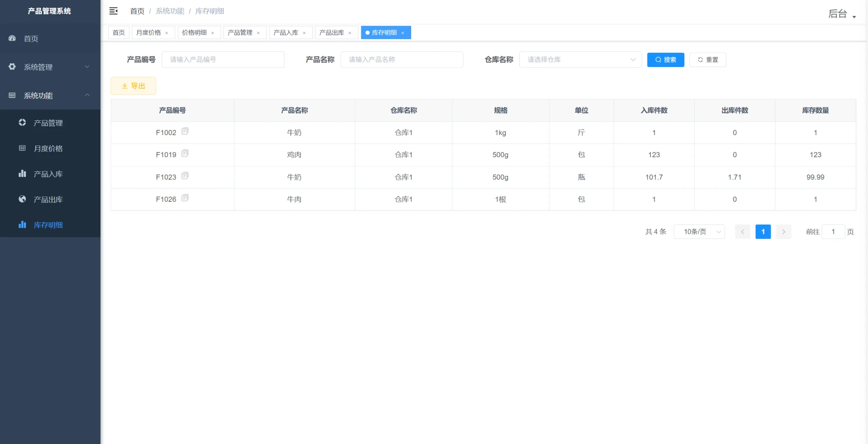Click the 月度价格 icon in sidebar
Image resolution: width=868 pixels, height=444 pixels.
[22, 148]
